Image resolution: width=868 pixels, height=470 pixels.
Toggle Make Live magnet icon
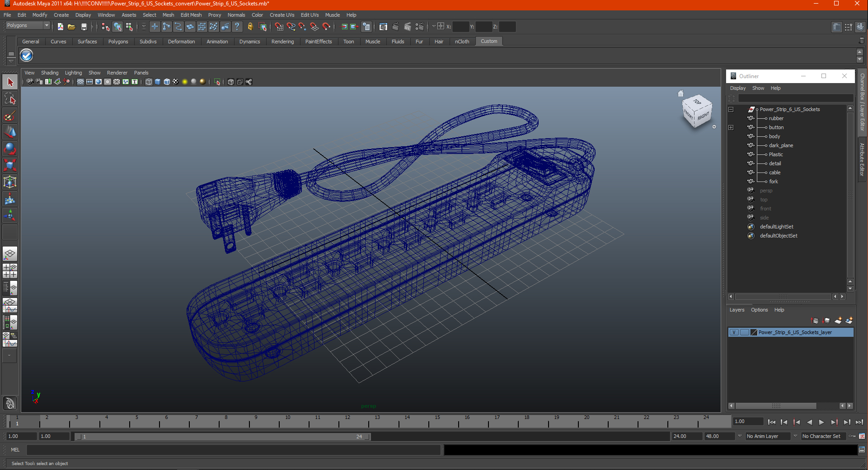(x=326, y=27)
